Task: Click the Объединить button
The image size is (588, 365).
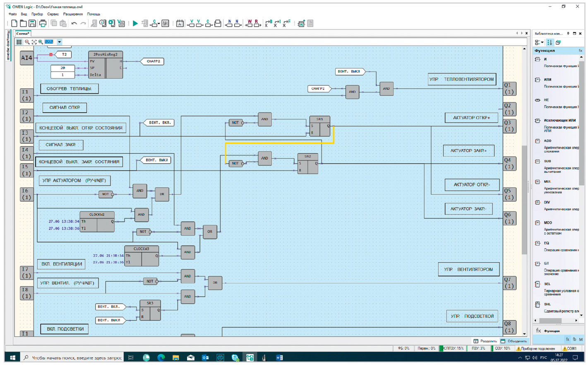Action: coord(514,341)
